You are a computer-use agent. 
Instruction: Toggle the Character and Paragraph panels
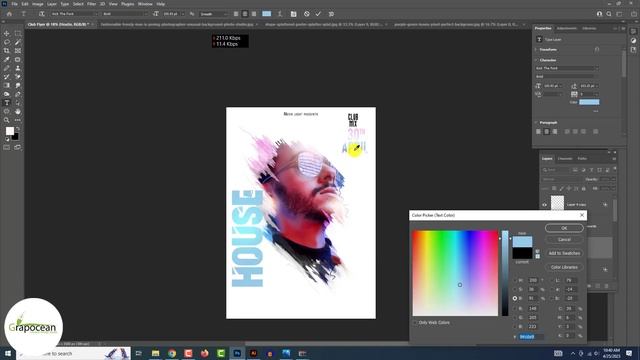pyautogui.click(x=293, y=14)
